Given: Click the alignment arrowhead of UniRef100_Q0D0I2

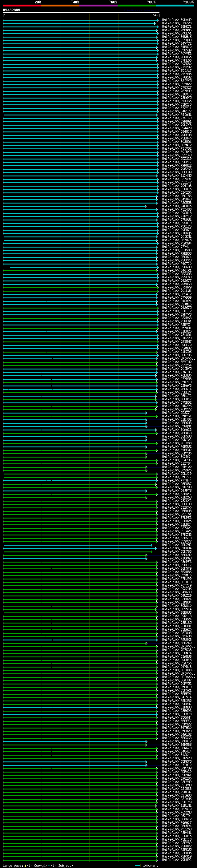Looking at the screenshot, I should coord(146,741).
